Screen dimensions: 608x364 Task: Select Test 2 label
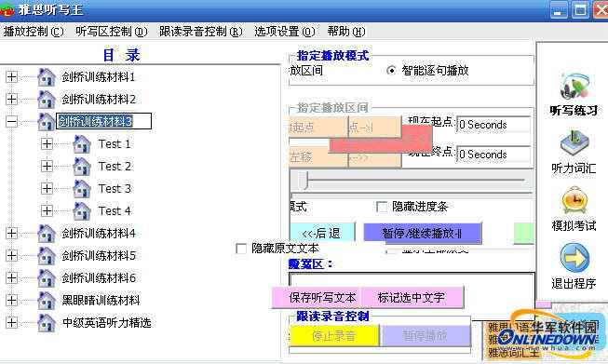(x=115, y=167)
